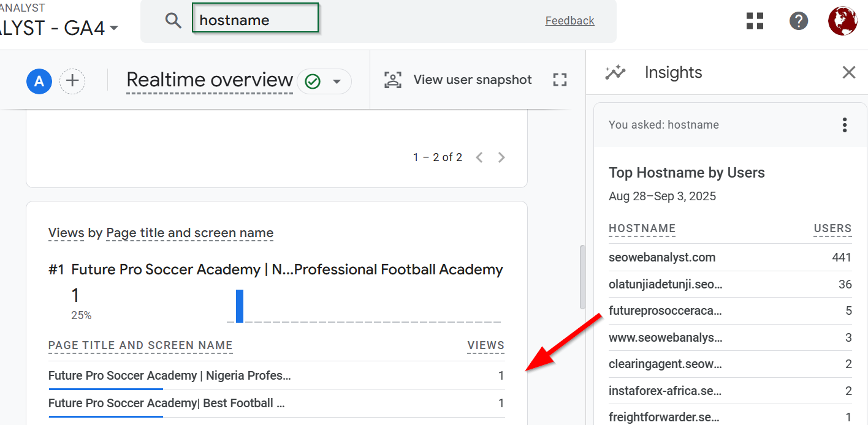The image size is (868, 425).
Task: Expand the property selector dropdown arrow
Action: (114, 28)
